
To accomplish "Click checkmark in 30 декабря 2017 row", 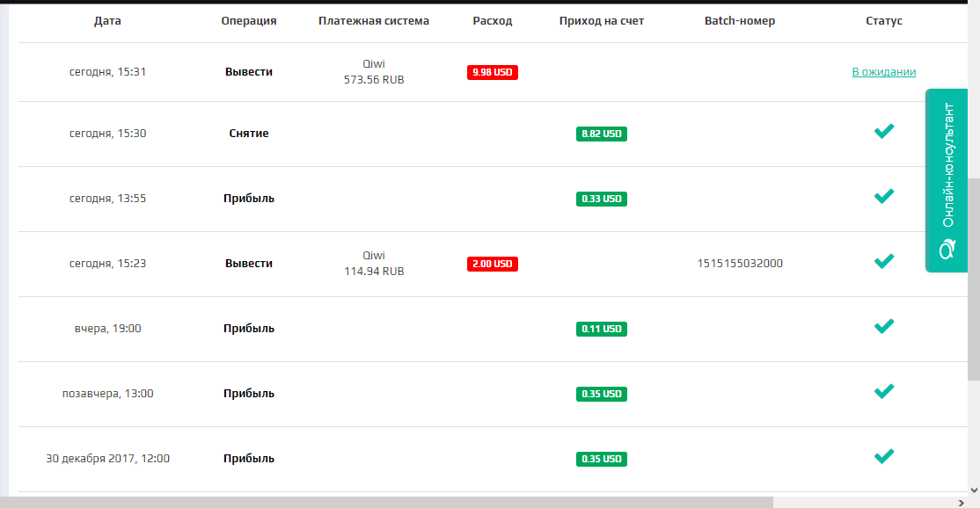I will point(884,456).
